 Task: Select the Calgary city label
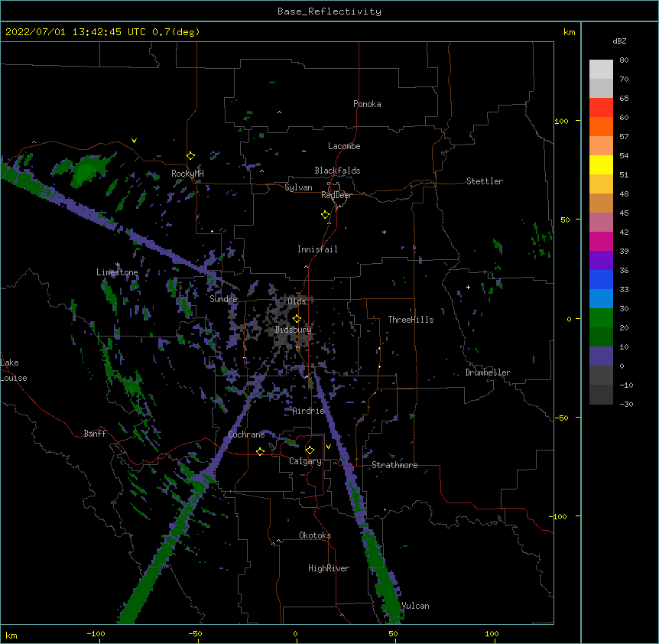click(305, 461)
